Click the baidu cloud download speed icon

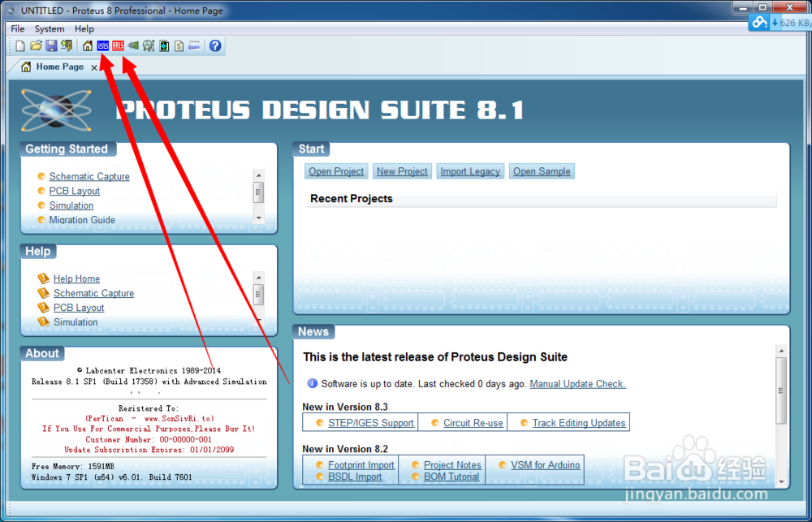(x=760, y=24)
